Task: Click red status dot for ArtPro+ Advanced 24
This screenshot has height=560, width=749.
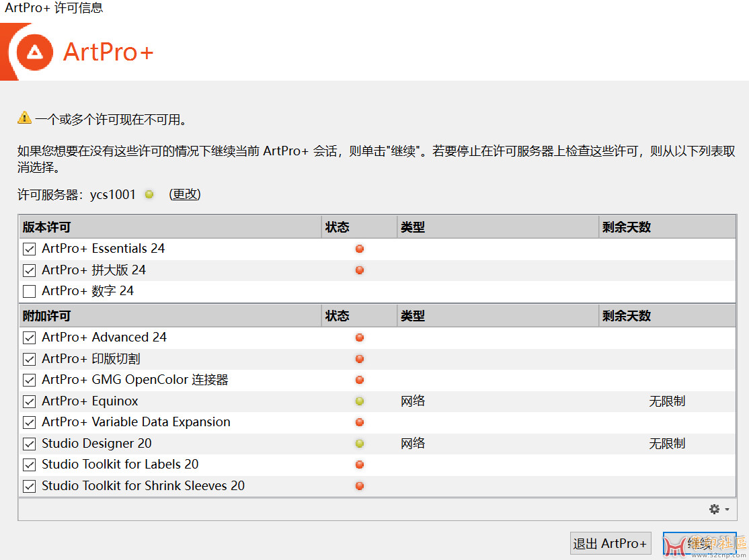Action: coord(360,337)
